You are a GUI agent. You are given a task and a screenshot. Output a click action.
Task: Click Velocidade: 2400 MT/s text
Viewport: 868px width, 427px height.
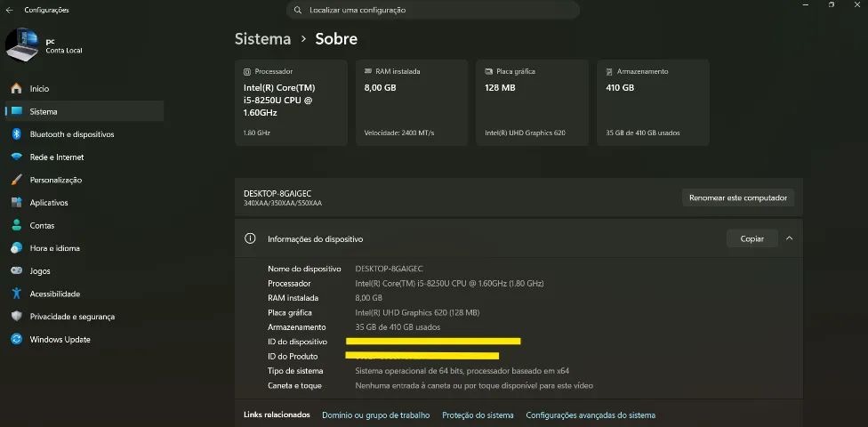click(x=399, y=133)
